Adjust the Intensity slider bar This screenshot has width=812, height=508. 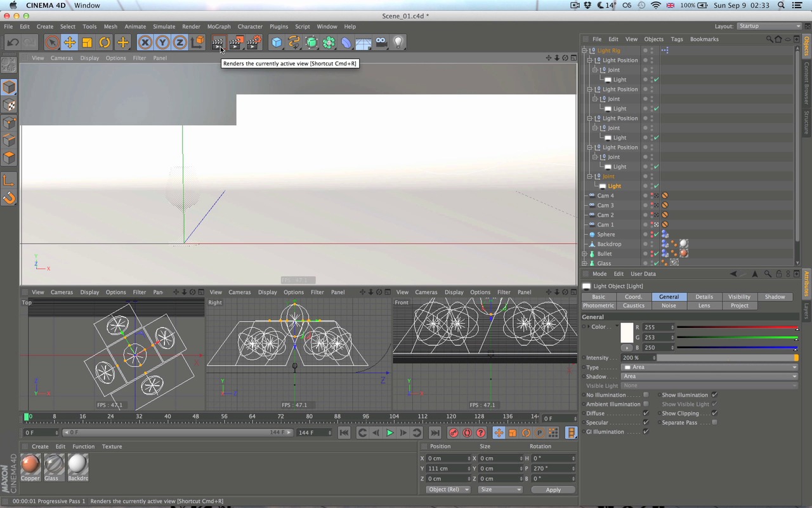tap(727, 358)
